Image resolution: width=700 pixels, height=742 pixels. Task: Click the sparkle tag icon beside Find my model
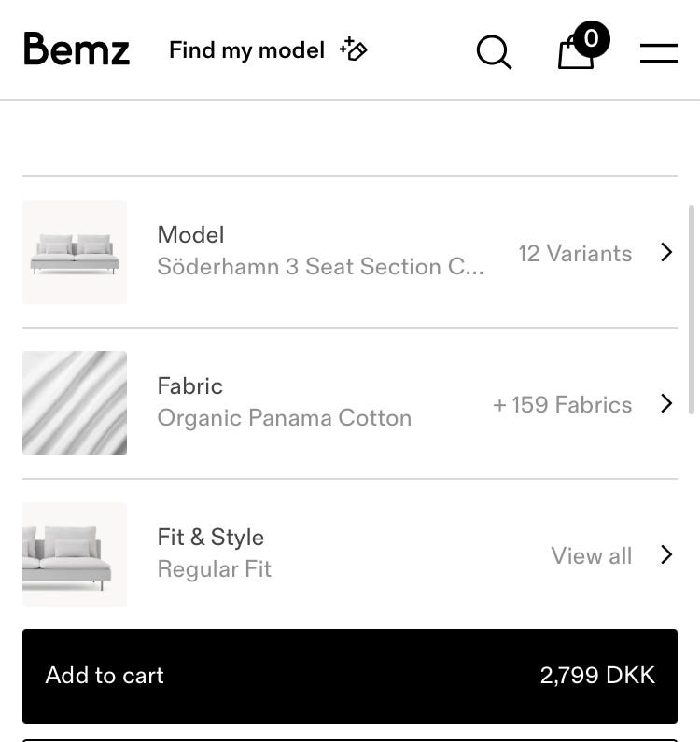[x=354, y=49]
